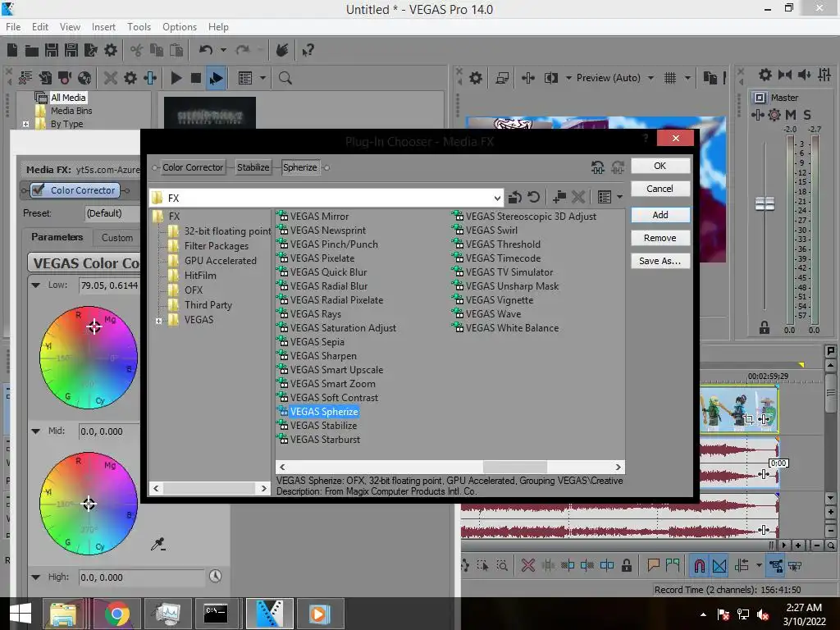Click the Search media magnifier icon
Screen dimensions: 840x630
pos(285,78)
